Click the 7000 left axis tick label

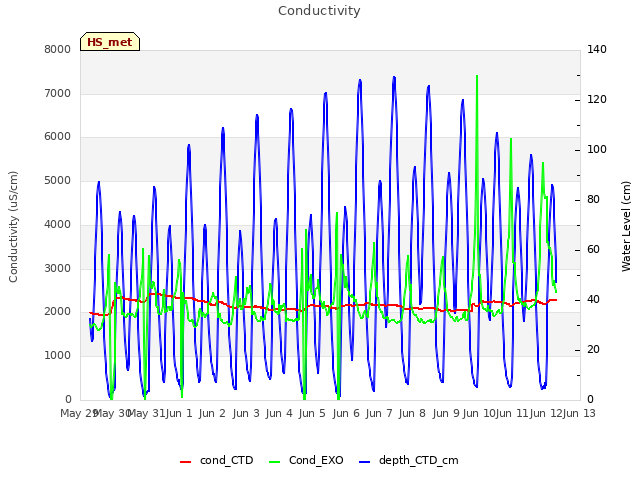pyautogui.click(x=58, y=93)
